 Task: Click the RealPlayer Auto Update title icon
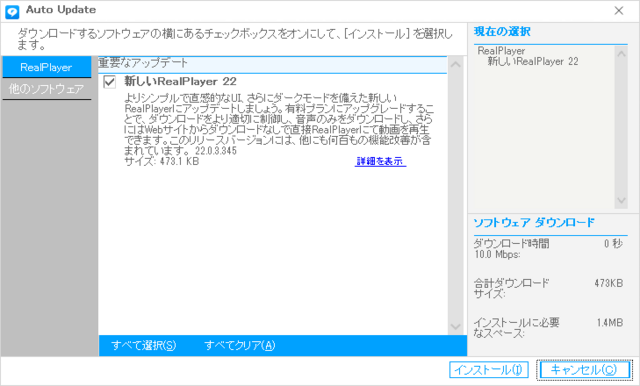pos(12,11)
